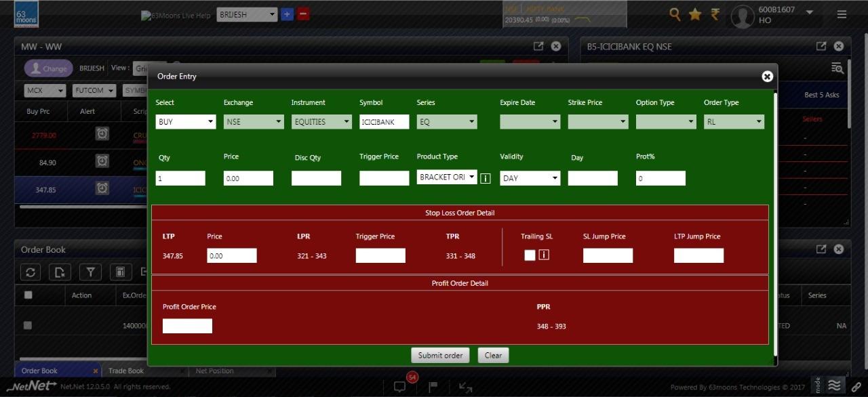
Task: Click the Clear button
Action: coord(493,355)
